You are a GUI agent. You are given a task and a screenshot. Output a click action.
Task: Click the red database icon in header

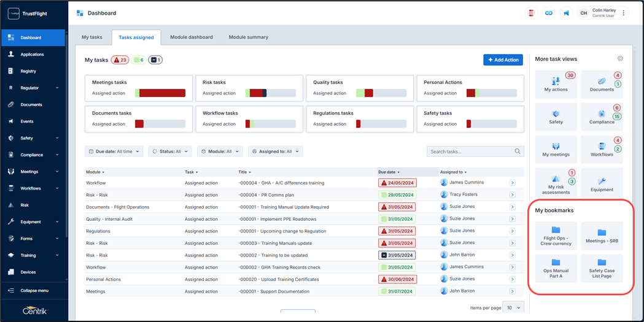click(x=532, y=13)
